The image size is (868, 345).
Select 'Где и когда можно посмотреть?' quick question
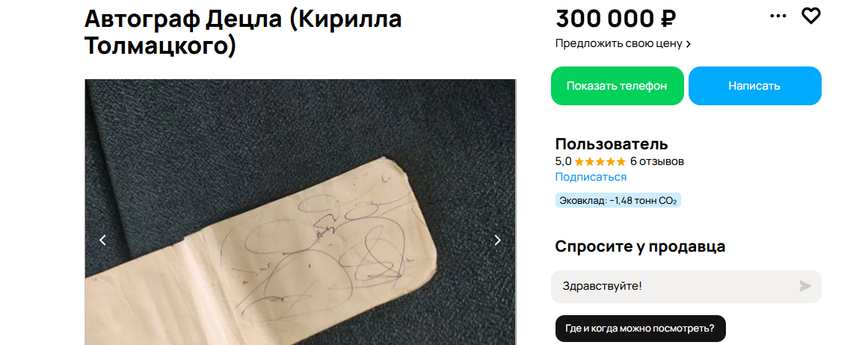(640, 329)
